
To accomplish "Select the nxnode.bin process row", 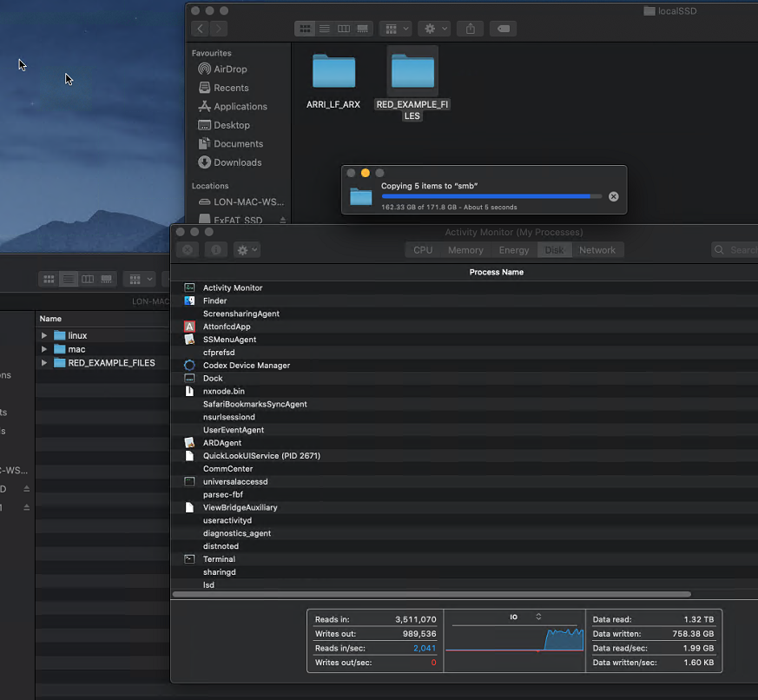I will [x=465, y=391].
